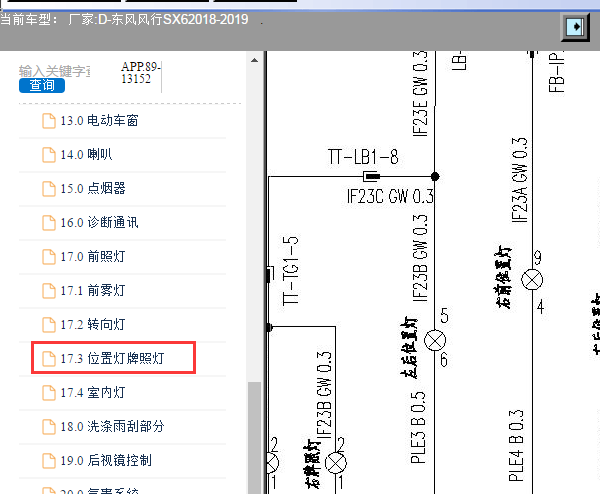Screen dimensions: 600x494
Task: Click document icon beside 14.0 喇叭
Action: pos(49,155)
